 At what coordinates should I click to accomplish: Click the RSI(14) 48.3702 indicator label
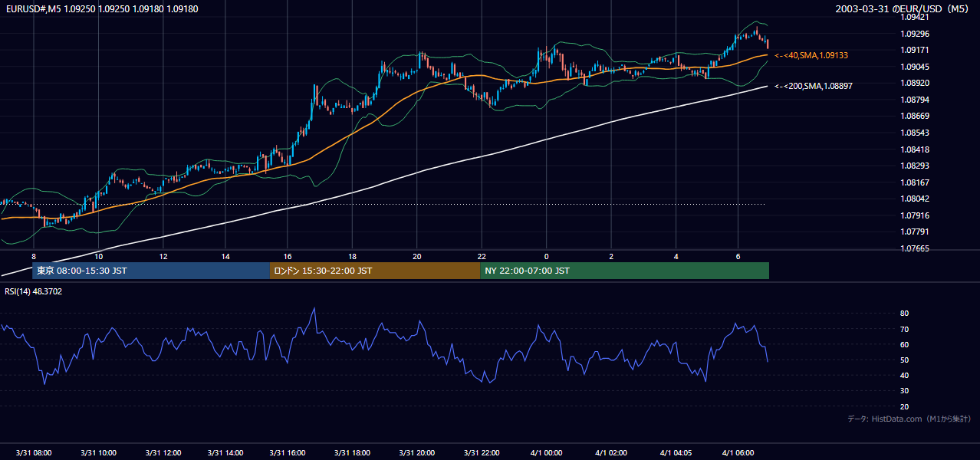coord(34,291)
